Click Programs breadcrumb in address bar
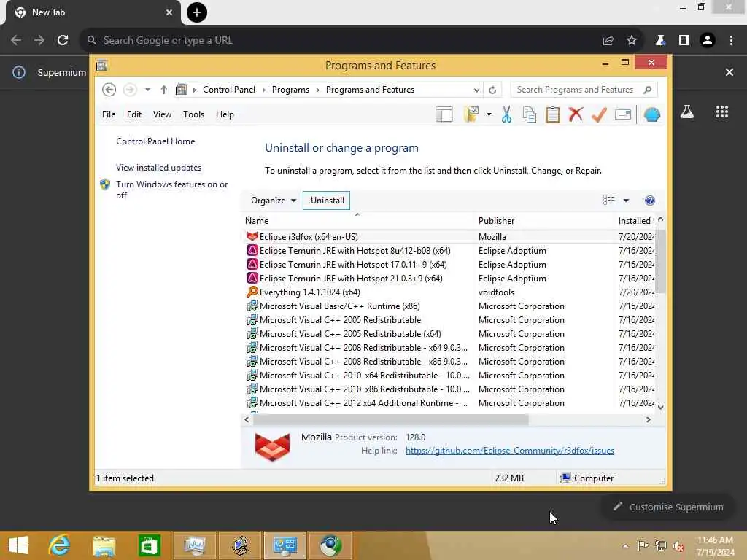 (290, 90)
